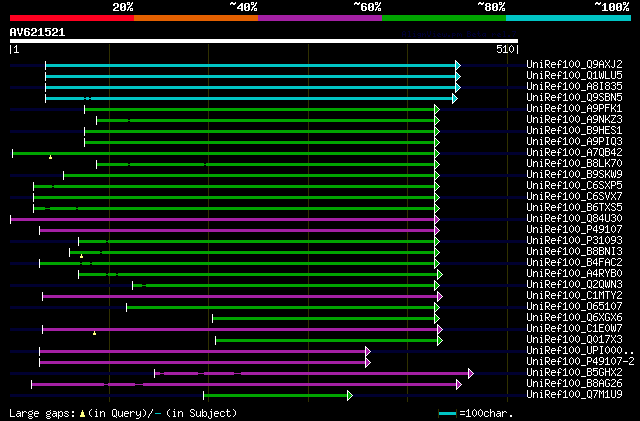
Task: Click the yellow gap marker under the B8BNI3 bar
Action: pos(82,256)
